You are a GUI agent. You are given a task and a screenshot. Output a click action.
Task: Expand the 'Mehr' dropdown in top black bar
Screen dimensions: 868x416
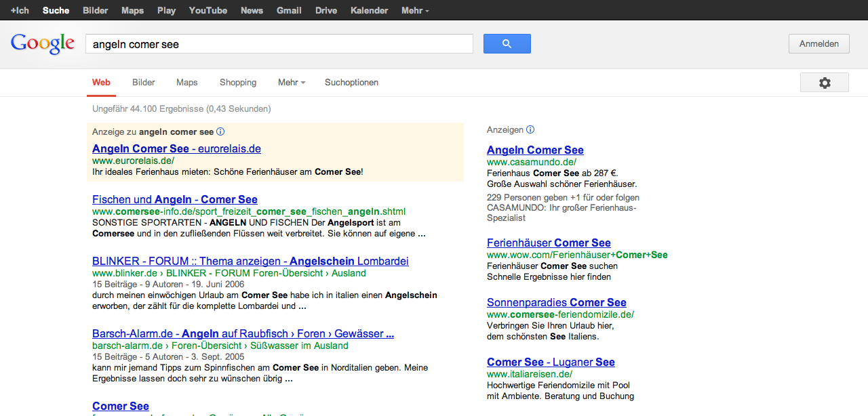pos(415,11)
